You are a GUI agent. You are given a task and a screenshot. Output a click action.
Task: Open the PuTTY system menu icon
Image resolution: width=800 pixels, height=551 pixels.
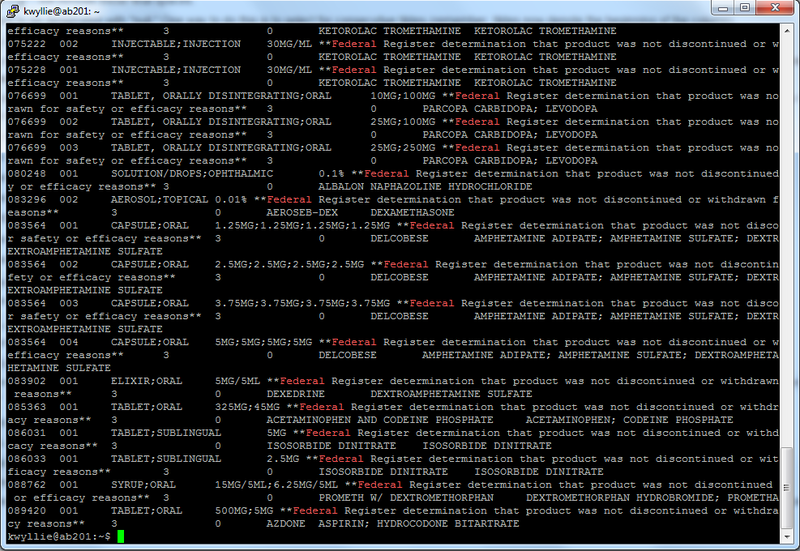(x=12, y=10)
